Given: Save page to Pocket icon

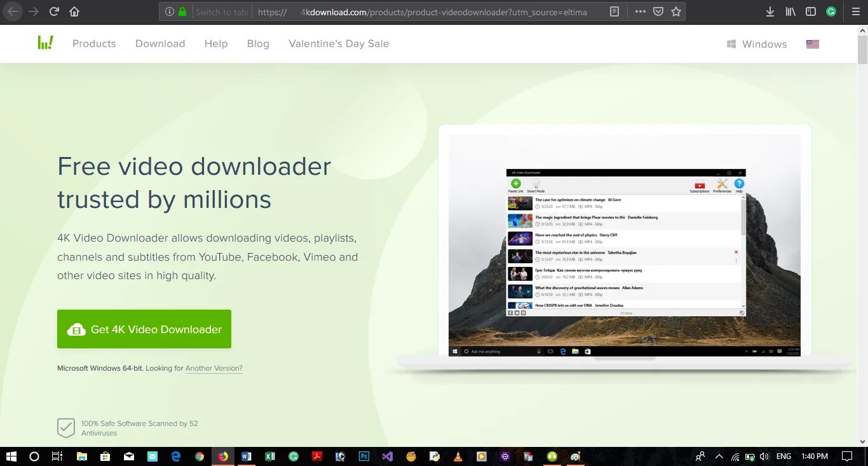Looking at the screenshot, I should tap(658, 11).
